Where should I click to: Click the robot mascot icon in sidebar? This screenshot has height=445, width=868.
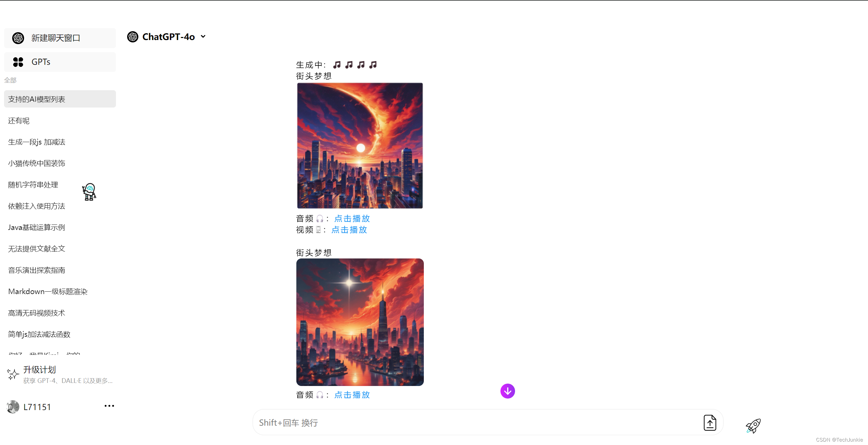[x=89, y=192]
